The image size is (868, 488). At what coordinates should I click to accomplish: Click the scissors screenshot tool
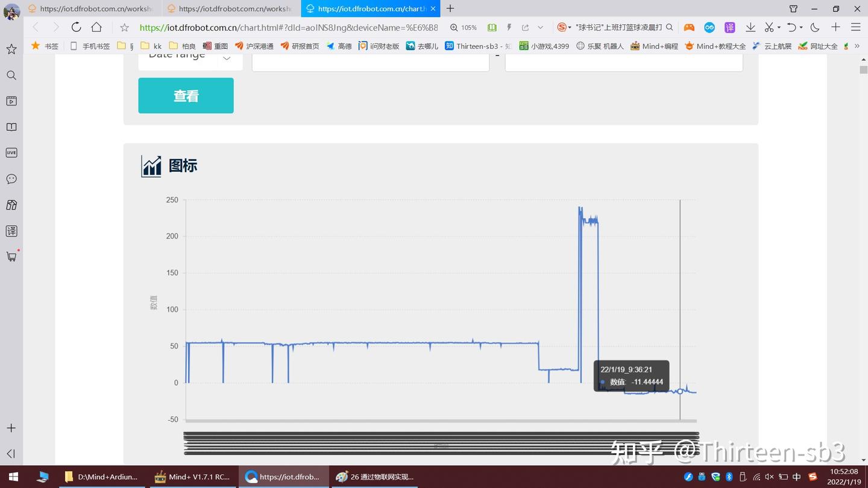tap(769, 27)
